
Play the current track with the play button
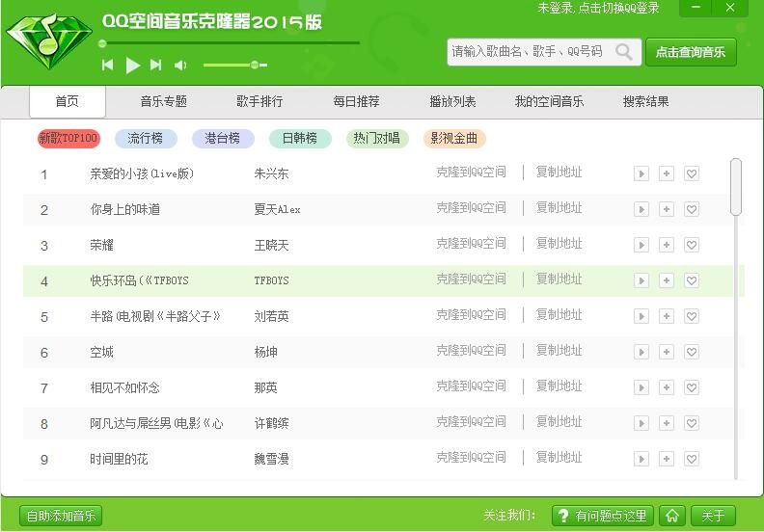tap(132, 66)
